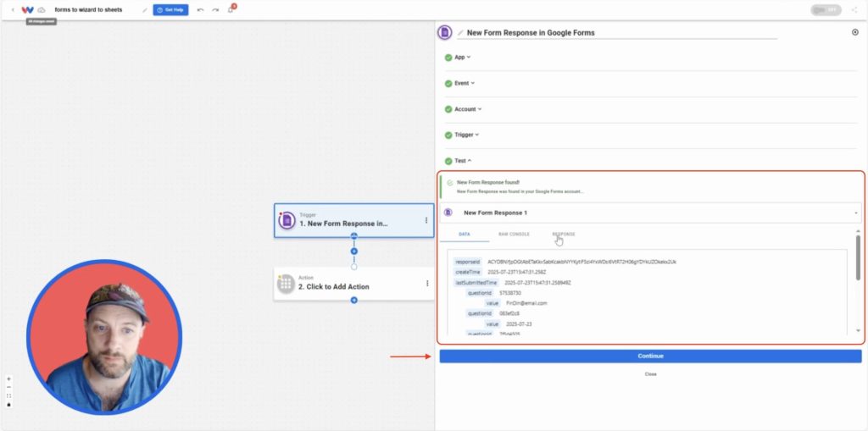
Task: Select the grid app icon on Action node
Action: (286, 284)
